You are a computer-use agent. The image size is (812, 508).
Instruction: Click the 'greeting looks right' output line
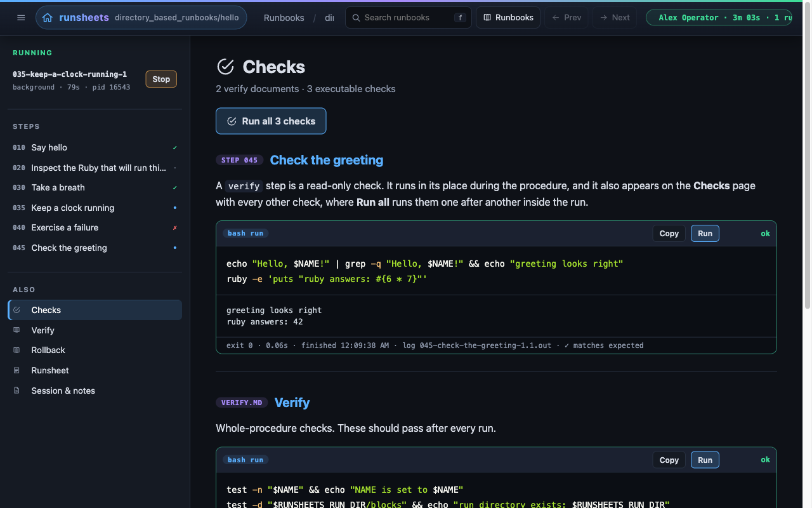coord(274,311)
